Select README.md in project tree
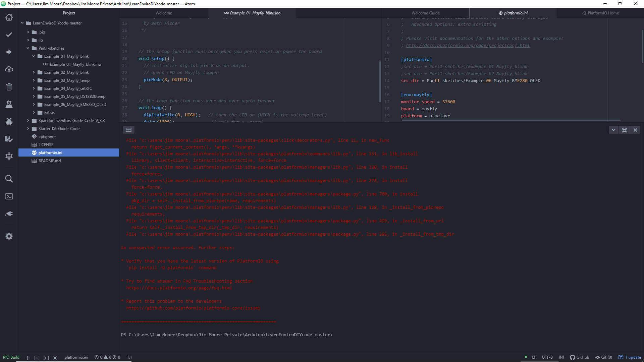Screen dimensions: 644x362 [49, 161]
